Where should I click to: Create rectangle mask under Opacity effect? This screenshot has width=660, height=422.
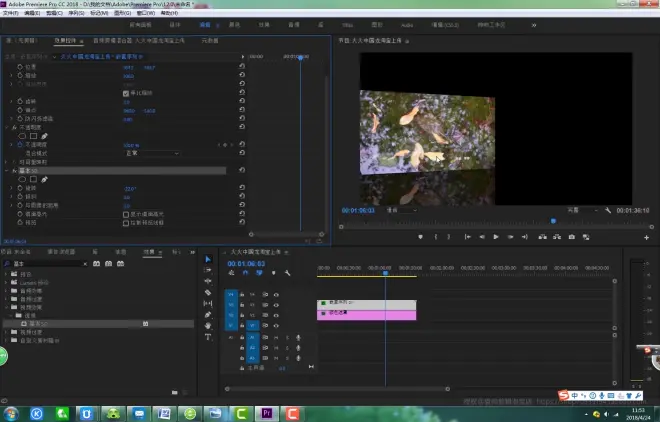point(33,136)
